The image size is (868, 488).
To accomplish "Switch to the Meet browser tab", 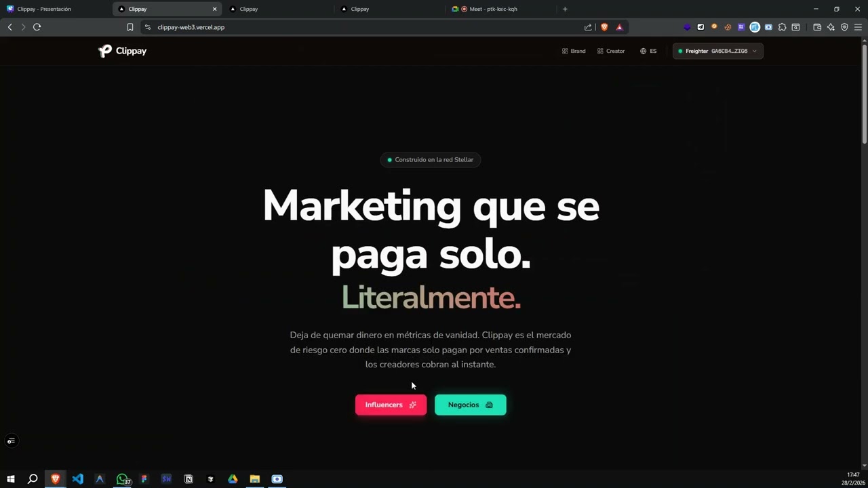I will tap(502, 9).
